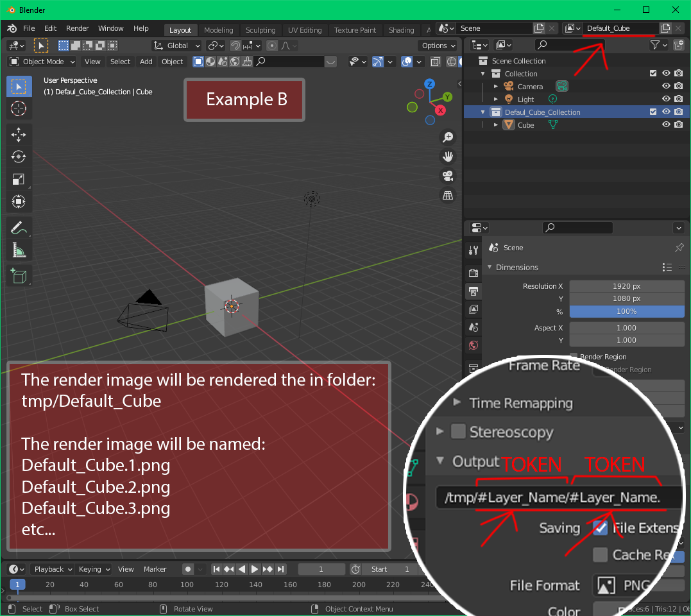Image resolution: width=691 pixels, height=616 pixels.
Task: Select the Add Cube tool
Action: pyautogui.click(x=19, y=277)
